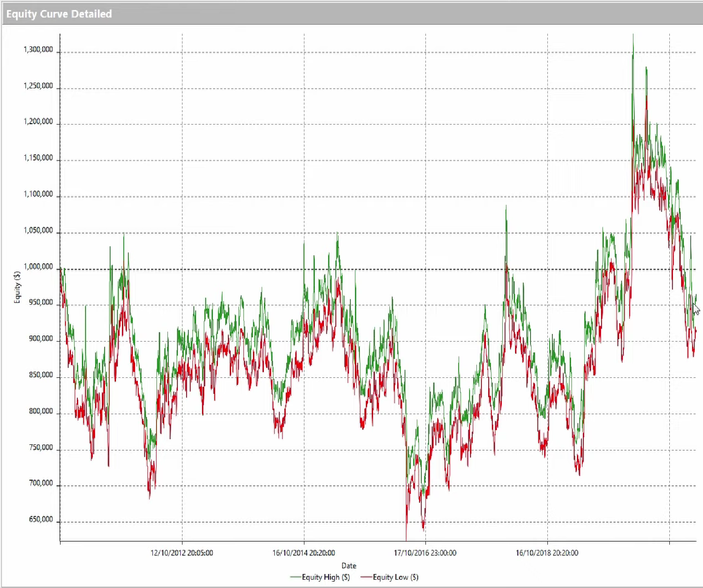Select the 16/10/2014 20:20:00 date label
The height and width of the screenshot is (588, 703).
303,553
